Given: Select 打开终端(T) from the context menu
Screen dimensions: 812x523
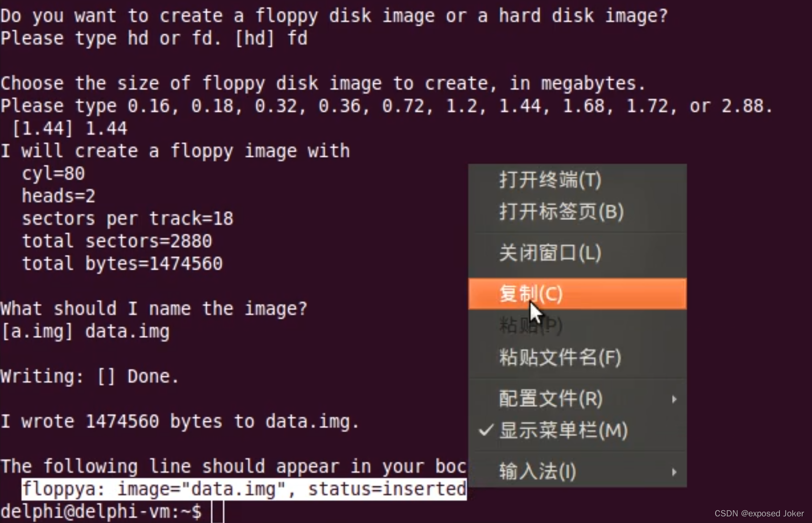Looking at the screenshot, I should pyautogui.click(x=550, y=180).
